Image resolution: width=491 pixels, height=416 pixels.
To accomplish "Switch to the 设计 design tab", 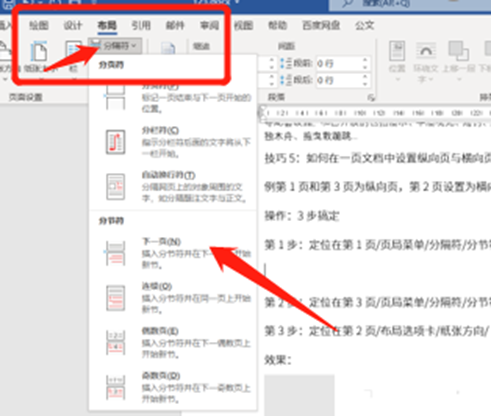I will (73, 25).
